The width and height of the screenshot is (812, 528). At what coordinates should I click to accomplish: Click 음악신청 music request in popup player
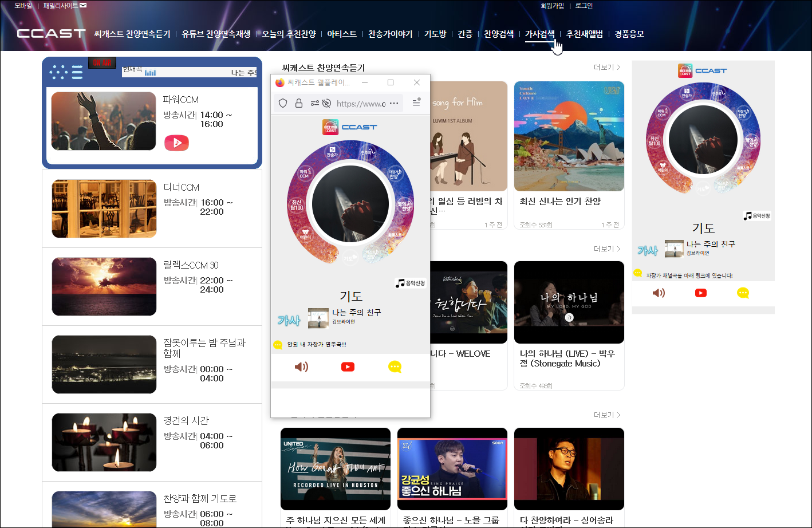411,283
